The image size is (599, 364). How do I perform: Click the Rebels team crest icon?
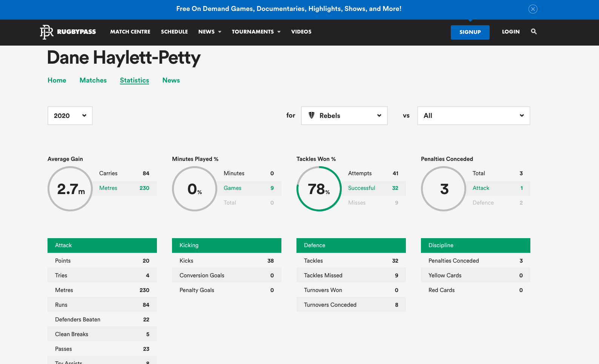coord(312,115)
